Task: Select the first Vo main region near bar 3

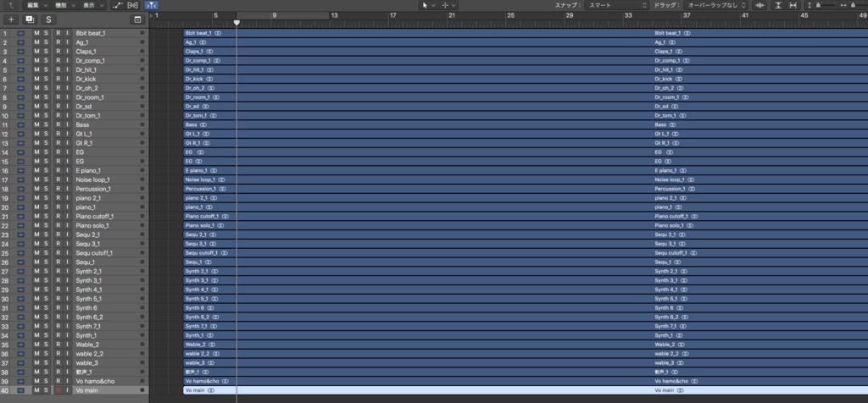Action: coord(418,390)
